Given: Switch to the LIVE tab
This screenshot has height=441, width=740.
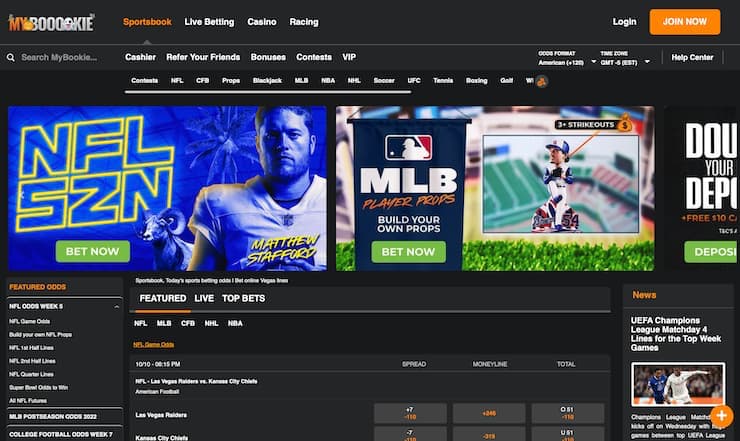Looking at the screenshot, I should pos(204,298).
